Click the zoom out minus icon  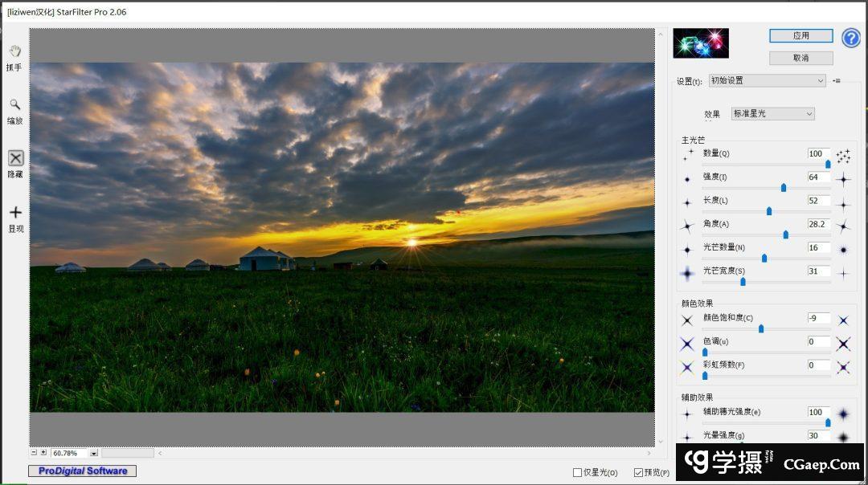coord(34,453)
